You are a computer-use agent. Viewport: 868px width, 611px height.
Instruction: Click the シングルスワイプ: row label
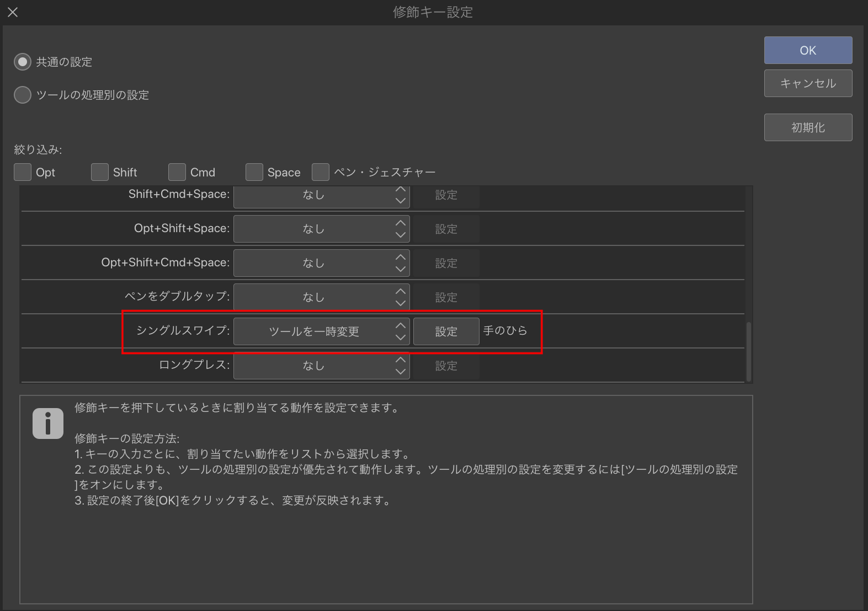click(x=183, y=330)
